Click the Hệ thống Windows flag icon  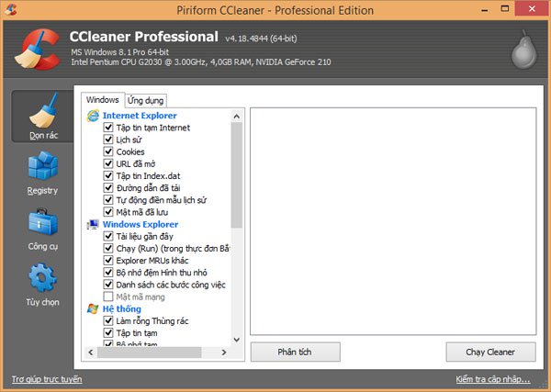pos(93,308)
